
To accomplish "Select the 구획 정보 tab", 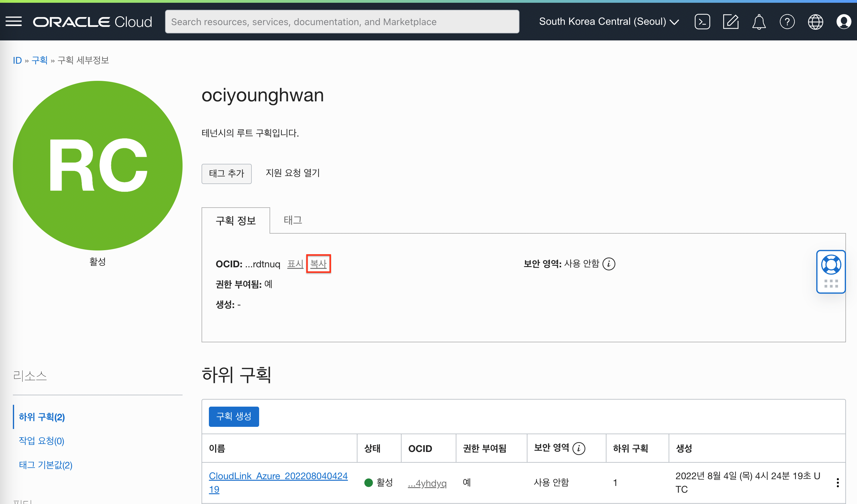I will point(236,220).
